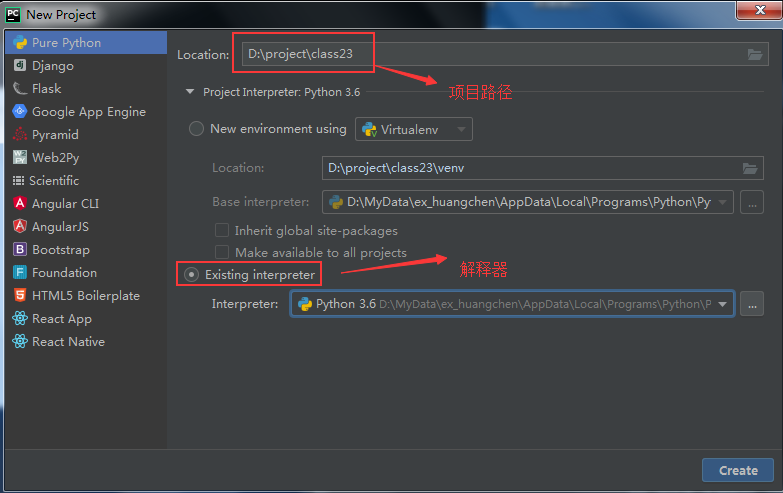Pick the Foundation icon

click(20, 272)
